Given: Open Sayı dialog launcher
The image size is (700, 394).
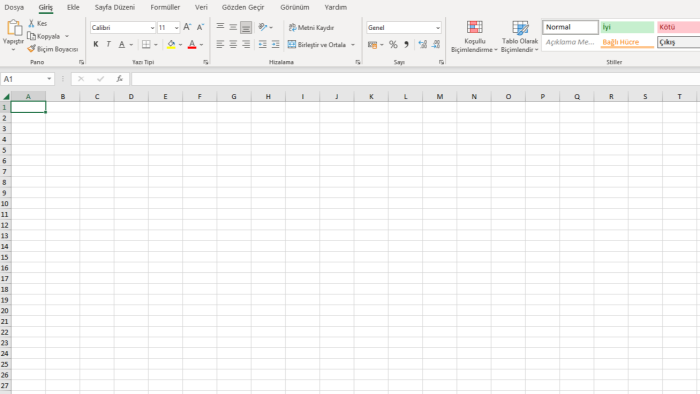Looking at the screenshot, I should pos(441,62).
